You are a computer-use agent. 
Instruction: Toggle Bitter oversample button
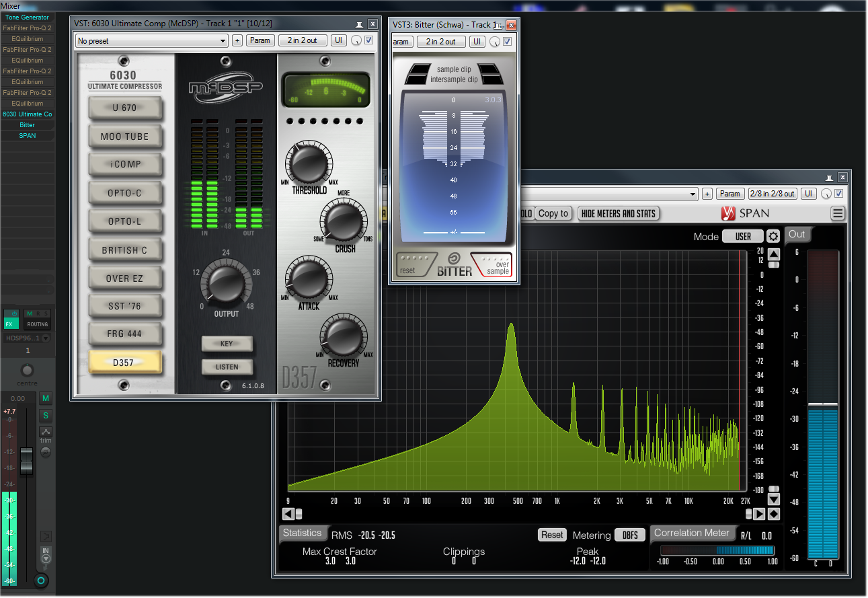pyautogui.click(x=493, y=265)
